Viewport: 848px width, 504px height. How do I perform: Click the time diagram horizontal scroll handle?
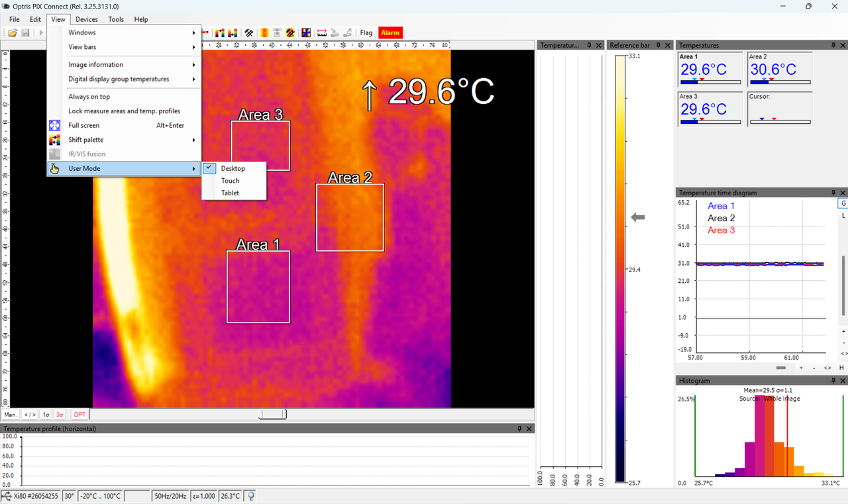click(781, 368)
